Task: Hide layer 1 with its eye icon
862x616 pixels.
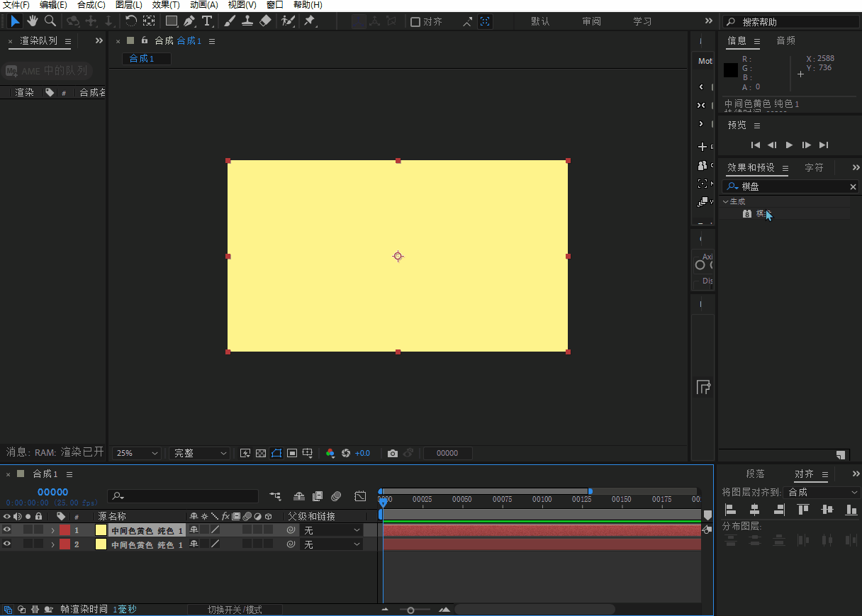Action: click(x=7, y=530)
